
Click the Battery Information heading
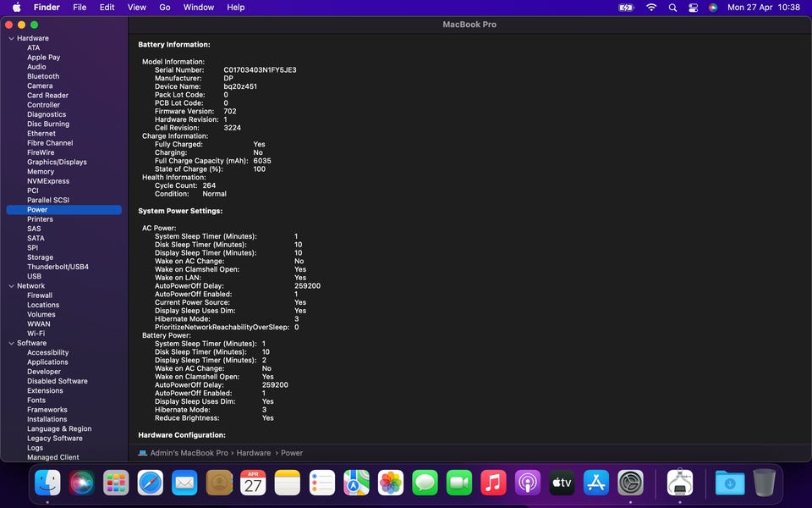174,45
